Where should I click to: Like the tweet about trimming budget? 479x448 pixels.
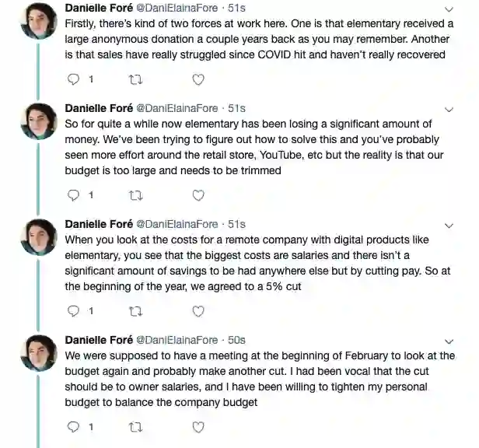[x=198, y=195]
